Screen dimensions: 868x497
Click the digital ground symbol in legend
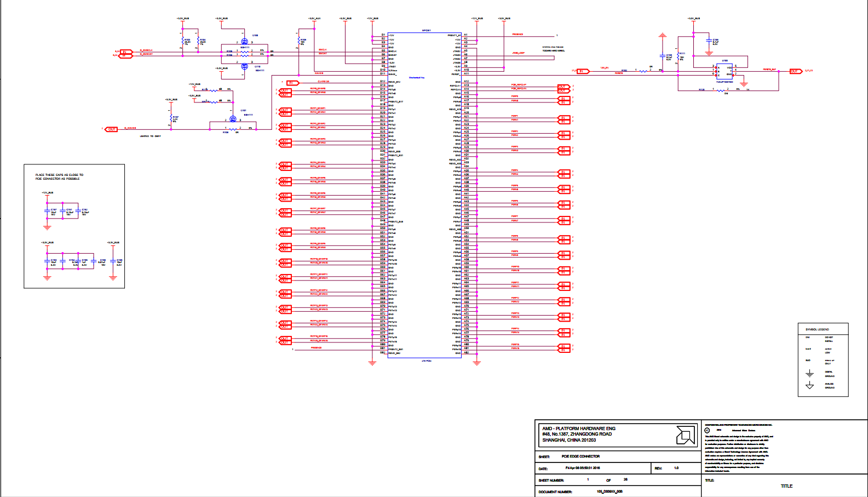click(809, 374)
